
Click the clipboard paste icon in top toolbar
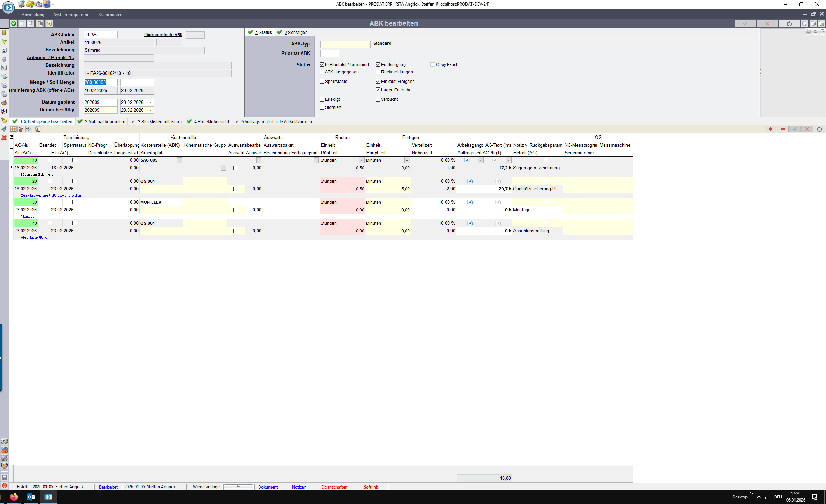40,23
